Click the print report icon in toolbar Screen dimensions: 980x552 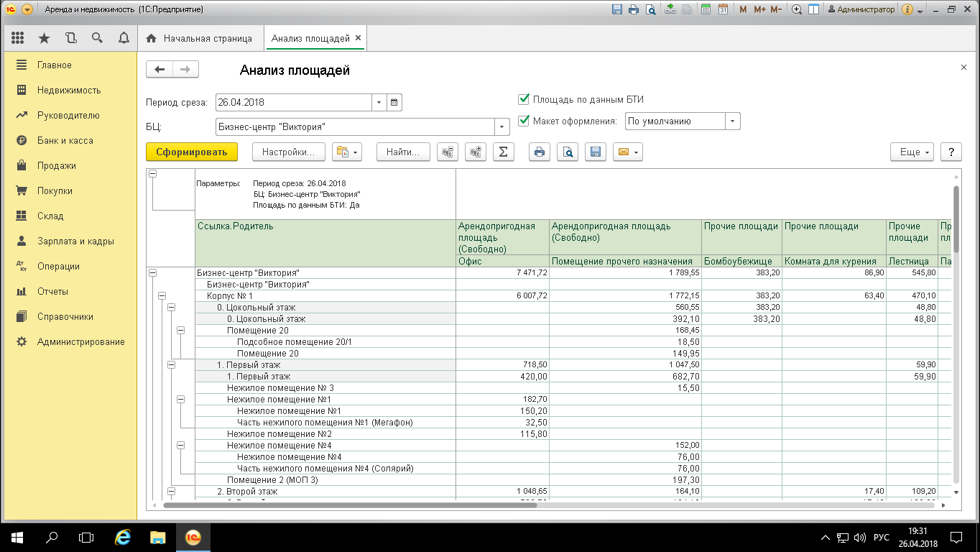point(540,152)
